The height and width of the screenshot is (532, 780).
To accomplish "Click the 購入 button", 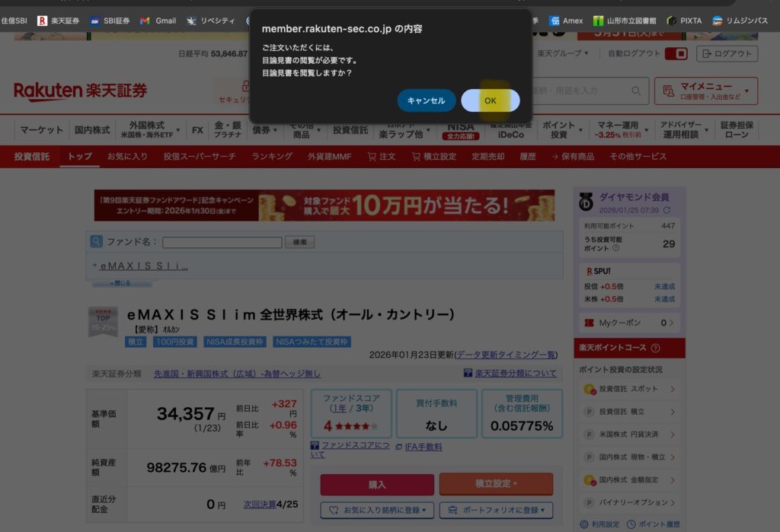I will tap(377, 484).
